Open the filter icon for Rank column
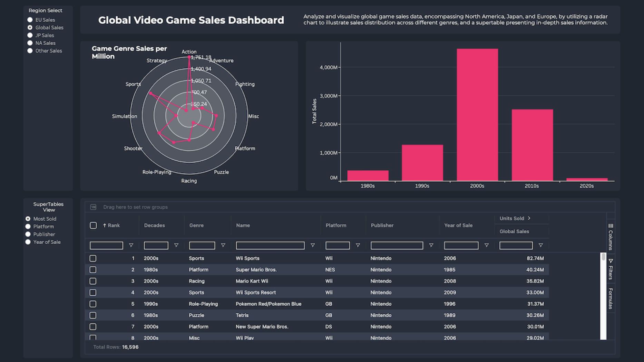Viewport: 644px width, 362px height. [x=131, y=245]
